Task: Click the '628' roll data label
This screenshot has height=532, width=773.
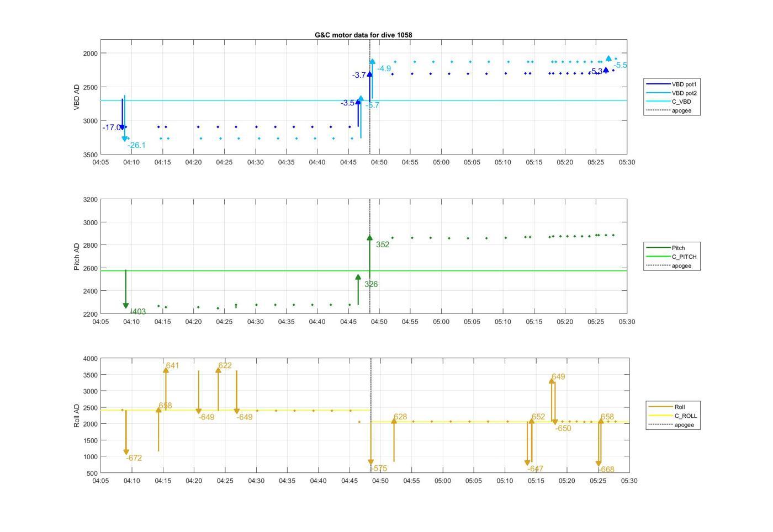Action: pos(400,417)
